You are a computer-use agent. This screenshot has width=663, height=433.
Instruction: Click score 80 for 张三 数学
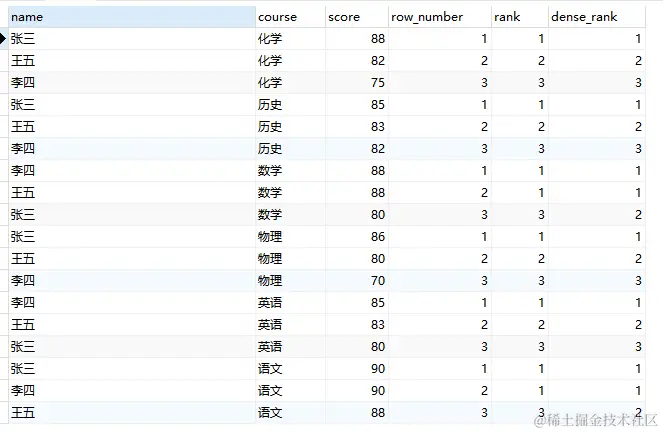coord(356,215)
